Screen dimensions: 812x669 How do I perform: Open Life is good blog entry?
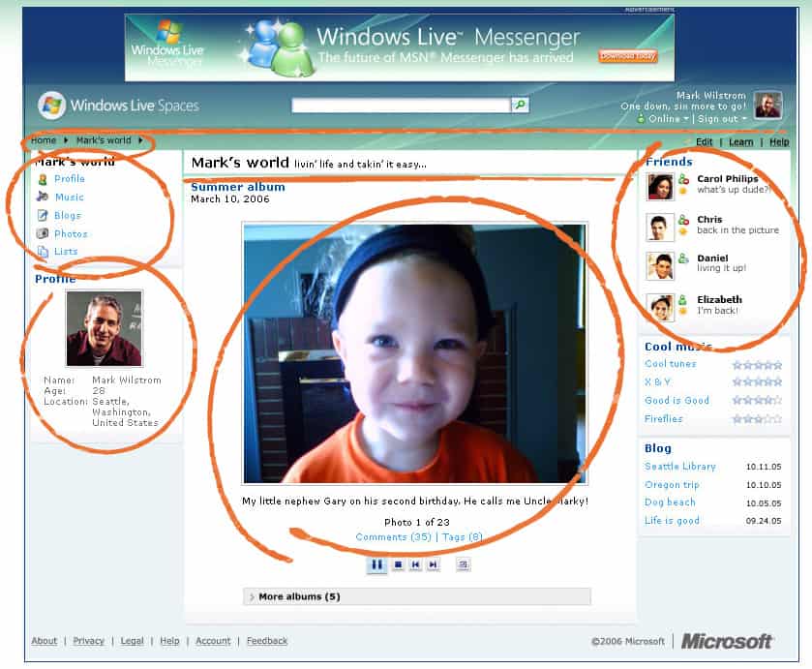(672, 520)
